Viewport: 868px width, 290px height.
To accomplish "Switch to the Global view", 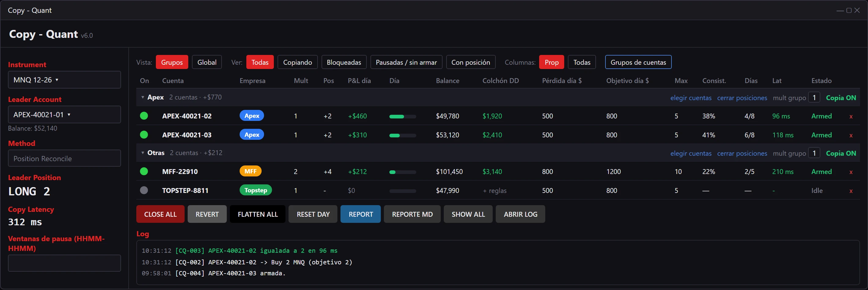I will 207,62.
